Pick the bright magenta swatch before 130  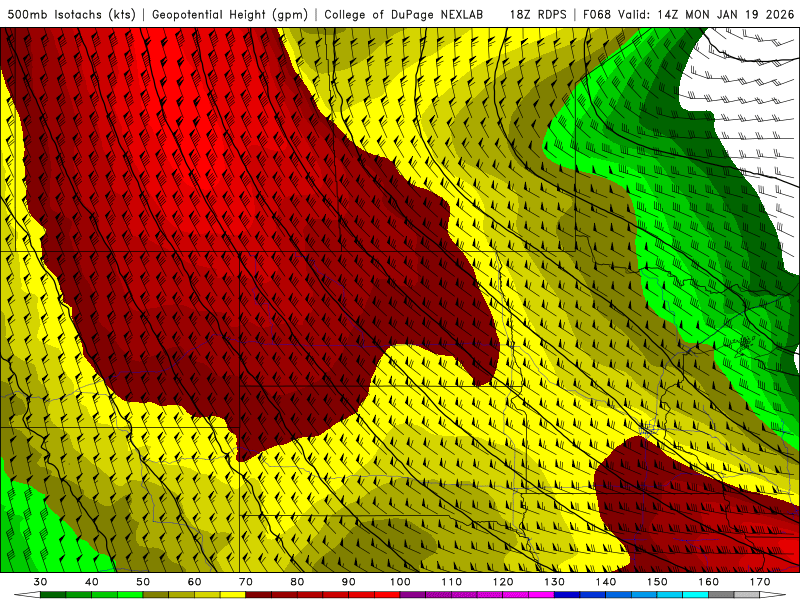pos(541,594)
